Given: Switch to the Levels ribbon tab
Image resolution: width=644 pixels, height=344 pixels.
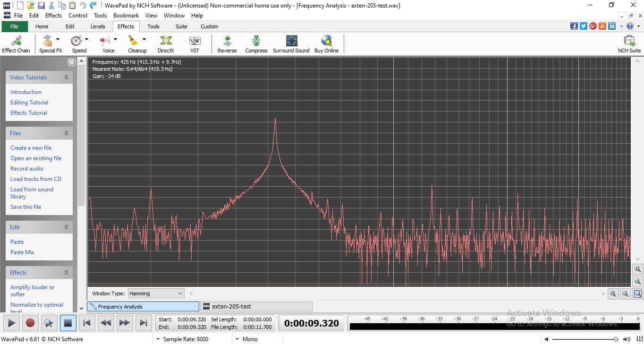Looking at the screenshot, I should coord(98,26).
